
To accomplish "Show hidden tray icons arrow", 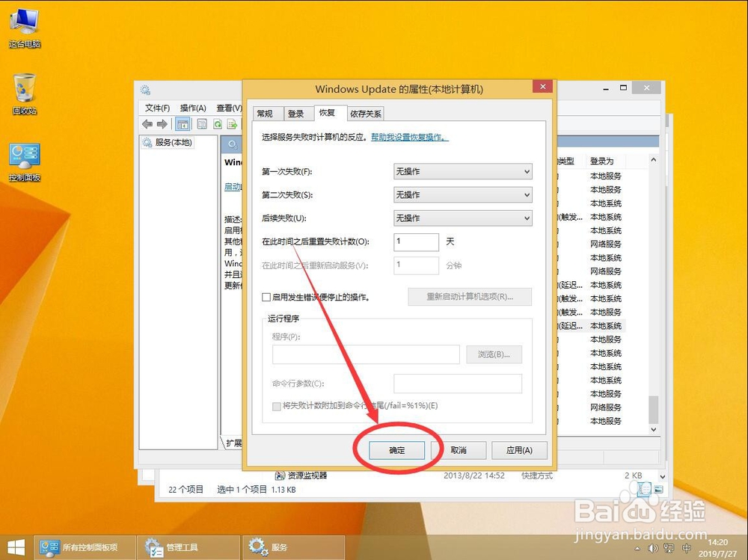I will tap(637, 549).
